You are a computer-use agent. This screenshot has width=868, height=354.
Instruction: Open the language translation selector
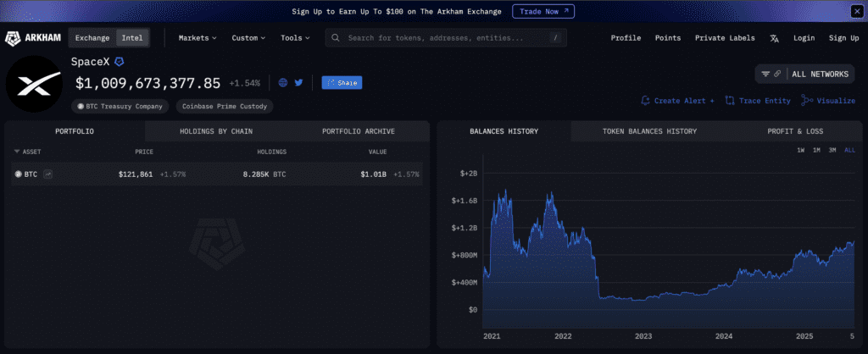point(774,38)
